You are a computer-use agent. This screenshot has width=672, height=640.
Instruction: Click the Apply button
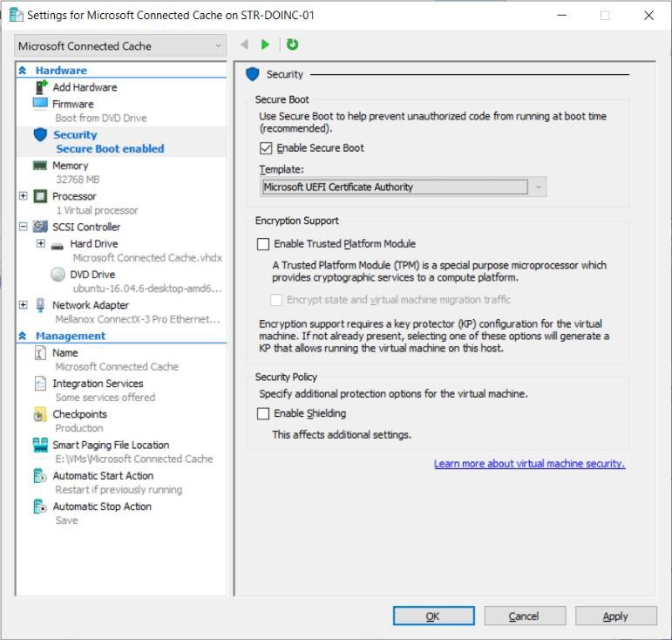coord(615,616)
